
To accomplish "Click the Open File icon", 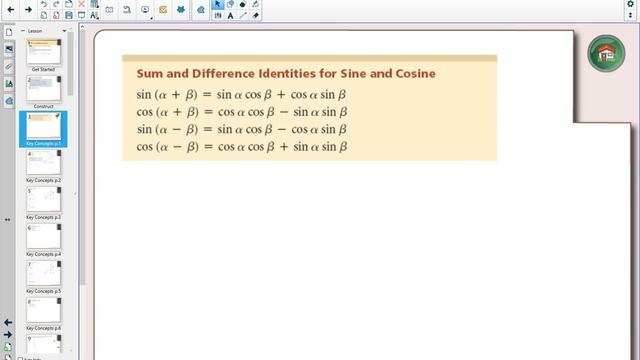I will pyautogui.click(x=69, y=4).
